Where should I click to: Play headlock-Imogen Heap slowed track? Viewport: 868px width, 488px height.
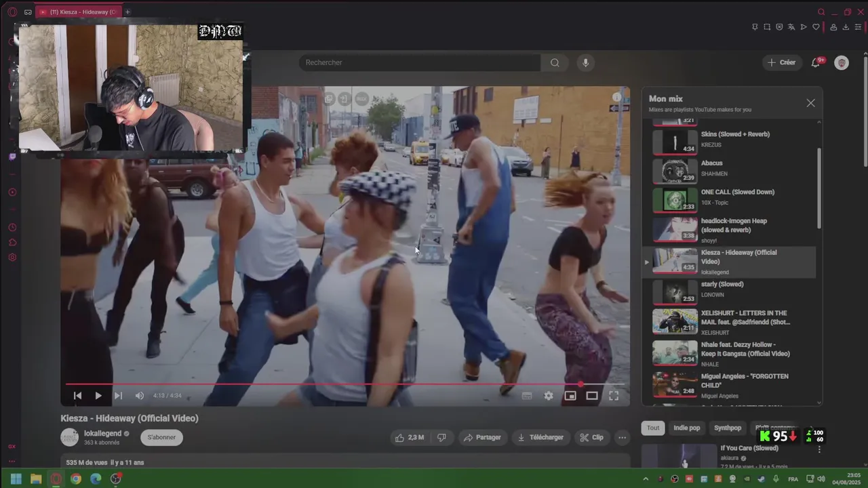coord(729,230)
